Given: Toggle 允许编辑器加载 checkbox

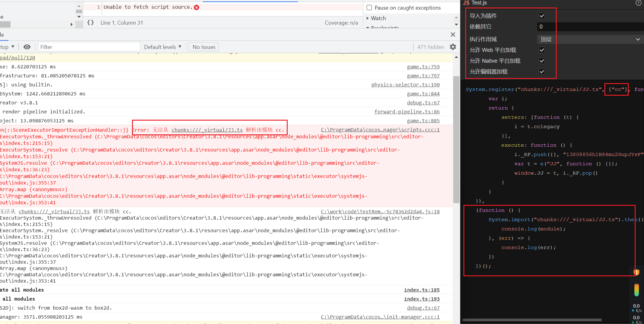Looking at the screenshot, I should click(x=542, y=72).
